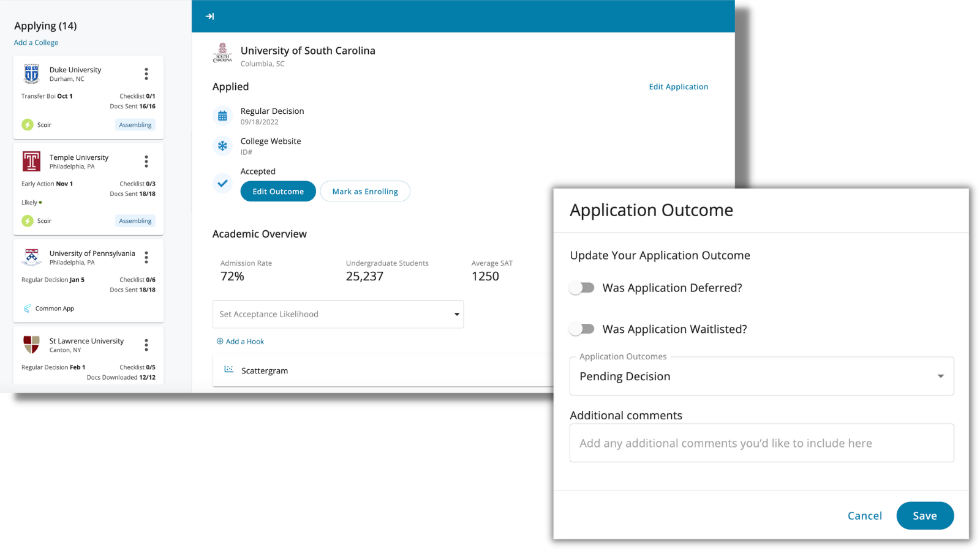Toggle Was Application Deferred switch
980x551 pixels.
coord(582,288)
